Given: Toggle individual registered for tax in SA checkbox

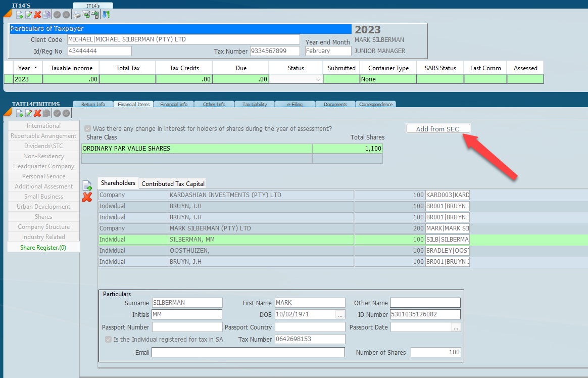Looking at the screenshot, I should coord(108,340).
